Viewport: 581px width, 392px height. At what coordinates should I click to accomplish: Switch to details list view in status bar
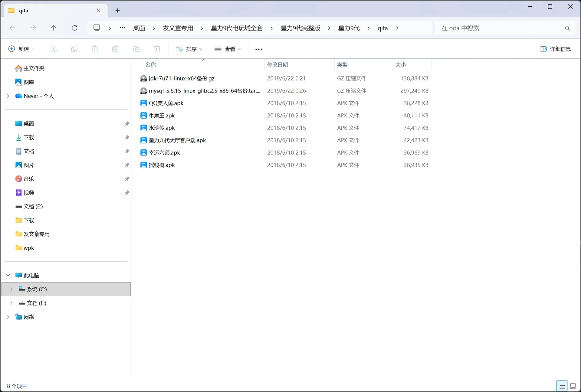562,386
